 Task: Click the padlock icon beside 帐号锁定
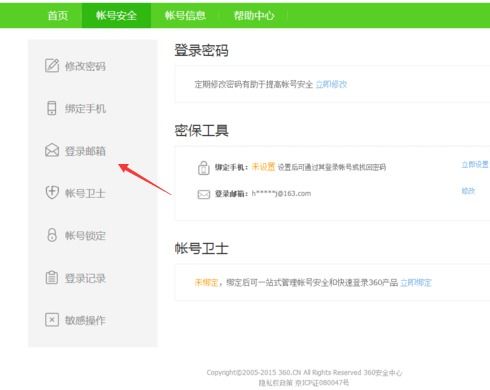click(52, 235)
